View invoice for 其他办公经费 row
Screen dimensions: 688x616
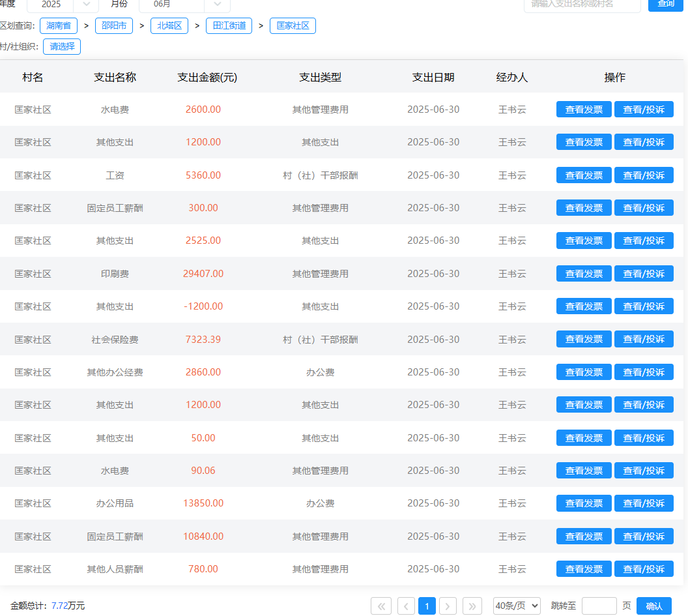click(x=584, y=372)
